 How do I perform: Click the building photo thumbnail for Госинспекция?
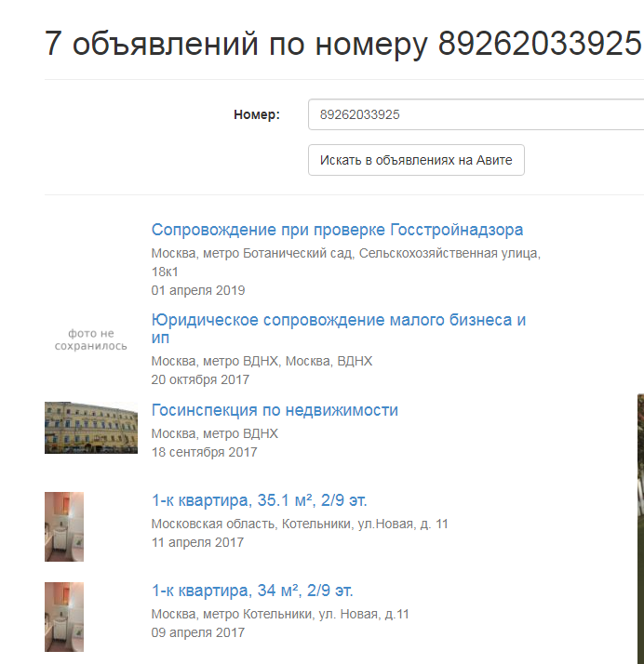[91, 428]
